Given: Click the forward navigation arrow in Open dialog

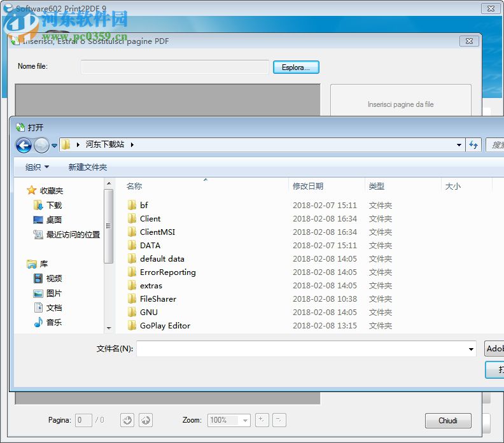Looking at the screenshot, I should pyautogui.click(x=41, y=146).
